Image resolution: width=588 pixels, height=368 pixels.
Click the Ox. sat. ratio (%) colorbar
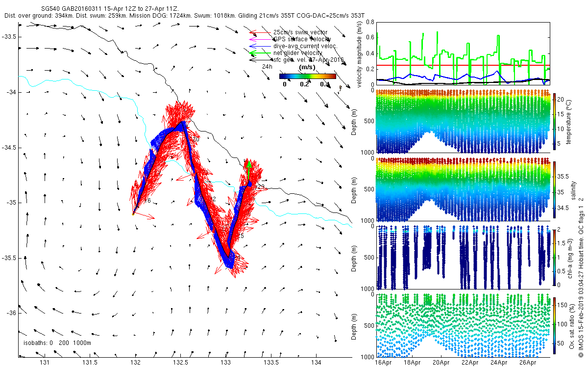[x=555, y=326]
